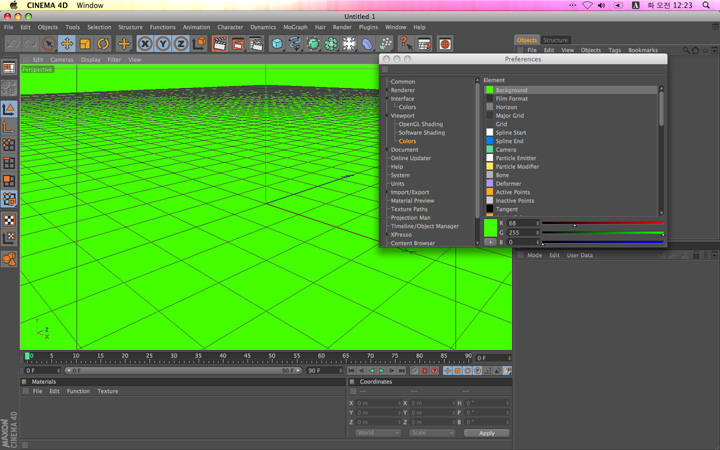Open the Function menu in Materials

click(x=79, y=391)
